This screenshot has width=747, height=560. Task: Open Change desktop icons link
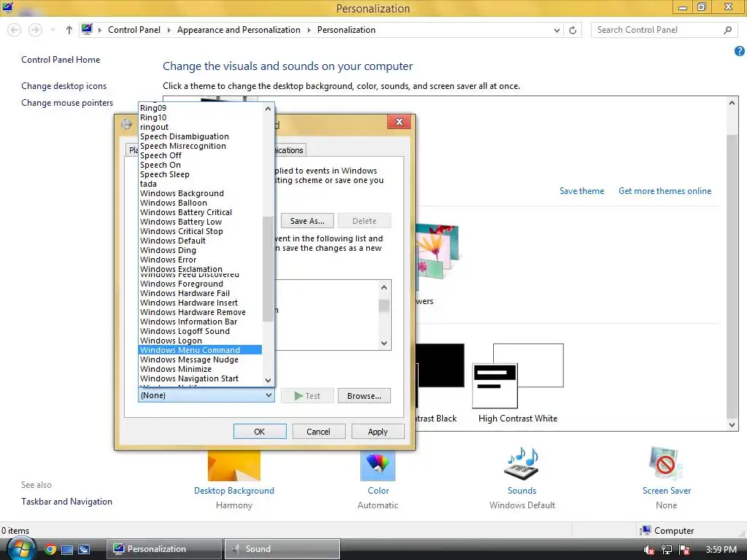64,86
